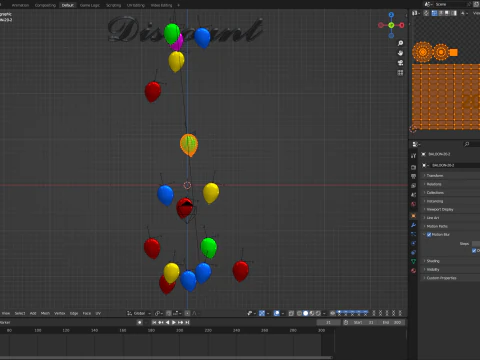The height and width of the screenshot is (360, 480).
Task: Switch to the Animation workspace tab
Action: 20,5
